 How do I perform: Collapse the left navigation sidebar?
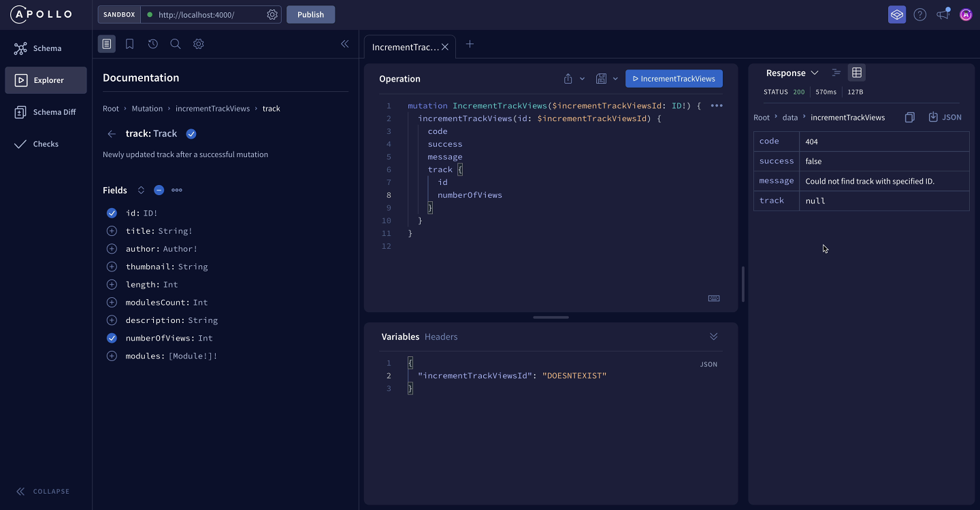click(x=44, y=491)
